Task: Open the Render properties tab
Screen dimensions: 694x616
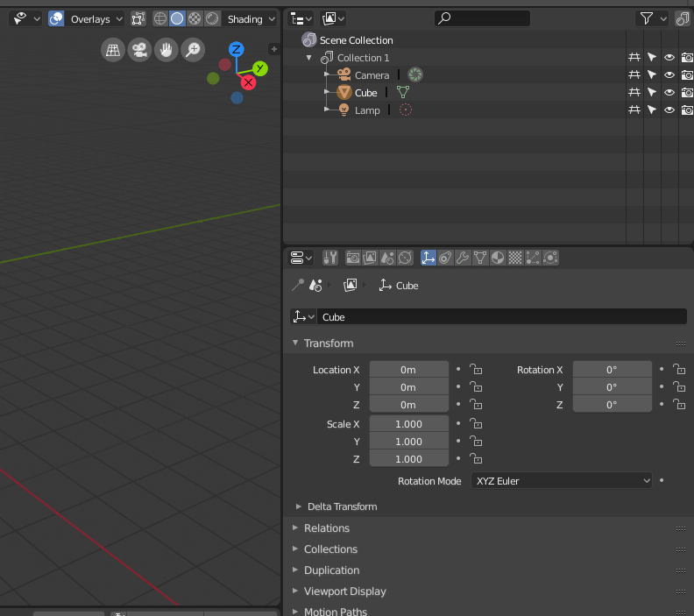Action: click(353, 258)
